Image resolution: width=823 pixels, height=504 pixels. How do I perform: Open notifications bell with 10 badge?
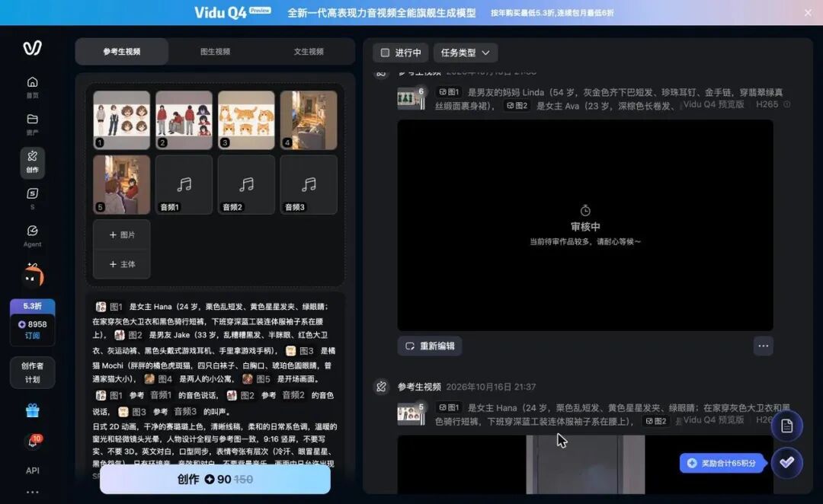33,441
